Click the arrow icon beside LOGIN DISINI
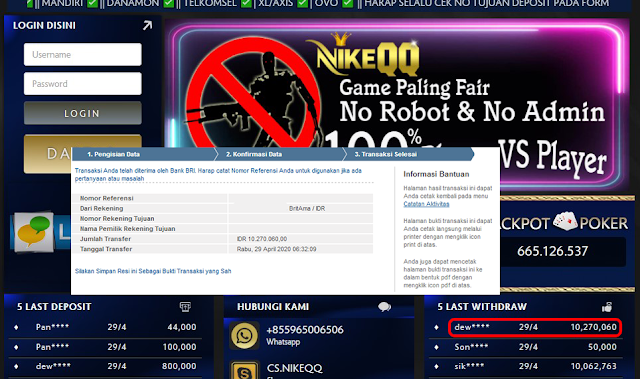 tap(147, 26)
